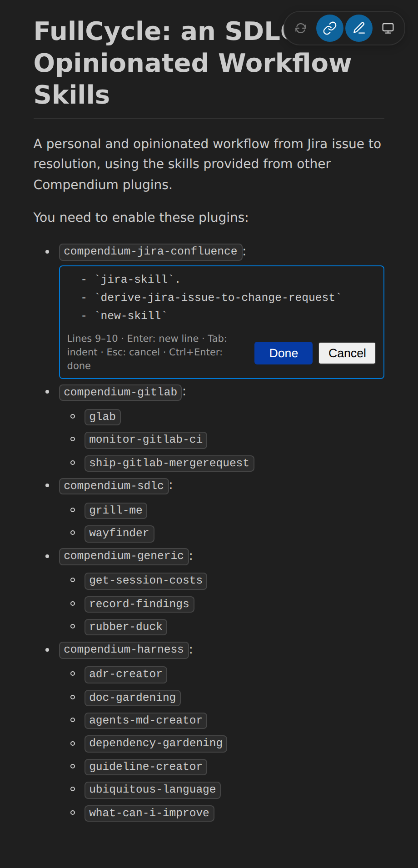The width and height of the screenshot is (418, 868).
Task: Click the doc-gardening list item
Action: pyautogui.click(x=133, y=698)
